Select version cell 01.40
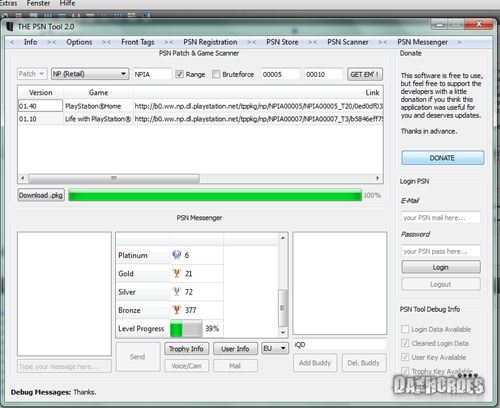Screen dimensions: 500x408 (x=40, y=106)
